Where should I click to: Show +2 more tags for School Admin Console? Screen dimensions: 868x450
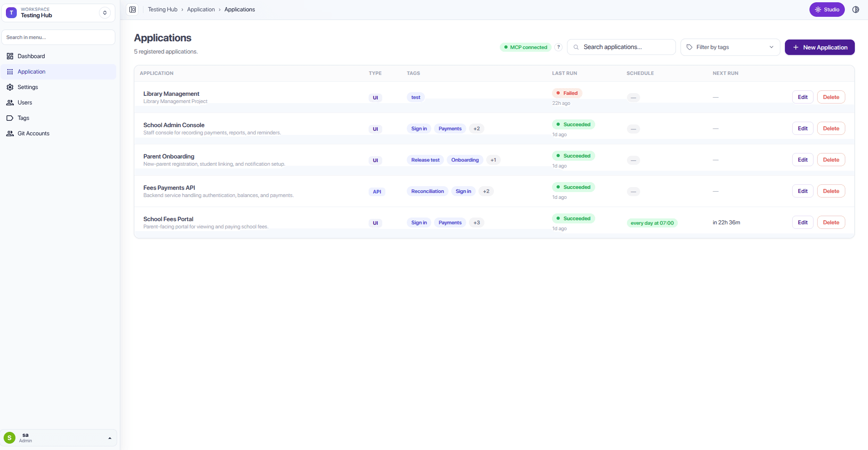[477, 129]
